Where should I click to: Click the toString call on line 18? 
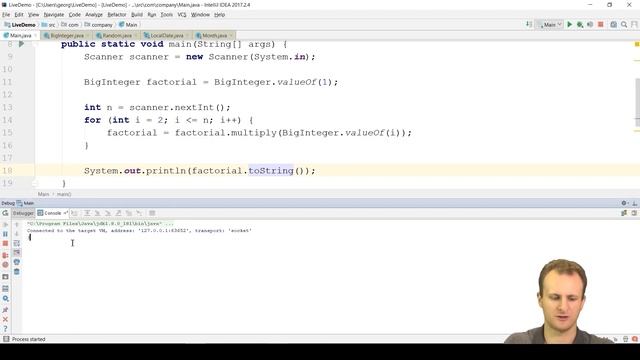(x=271, y=171)
